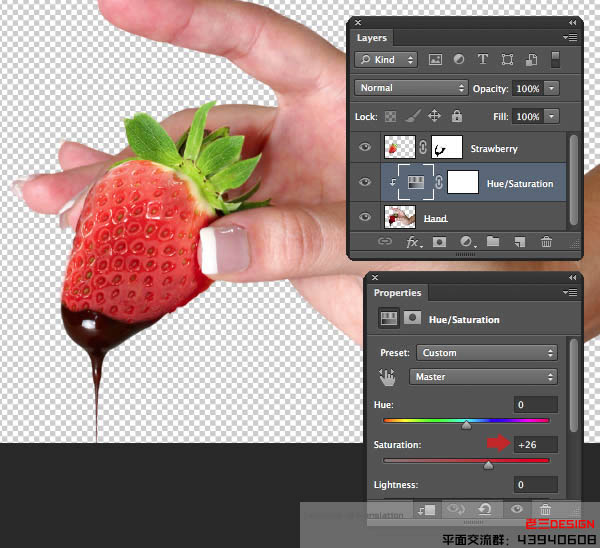Click the Properties panel scrollbar

(x=573, y=386)
